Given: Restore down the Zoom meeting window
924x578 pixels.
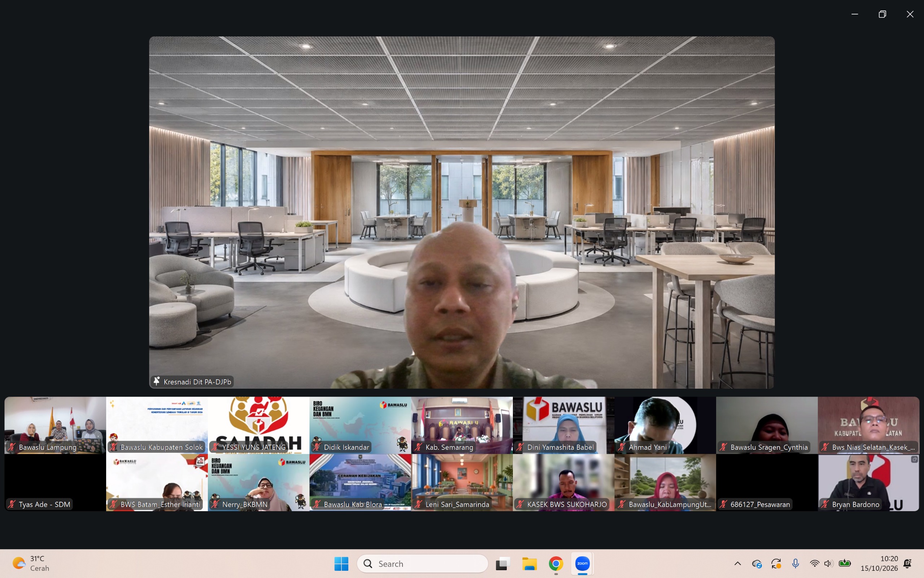Looking at the screenshot, I should point(882,14).
